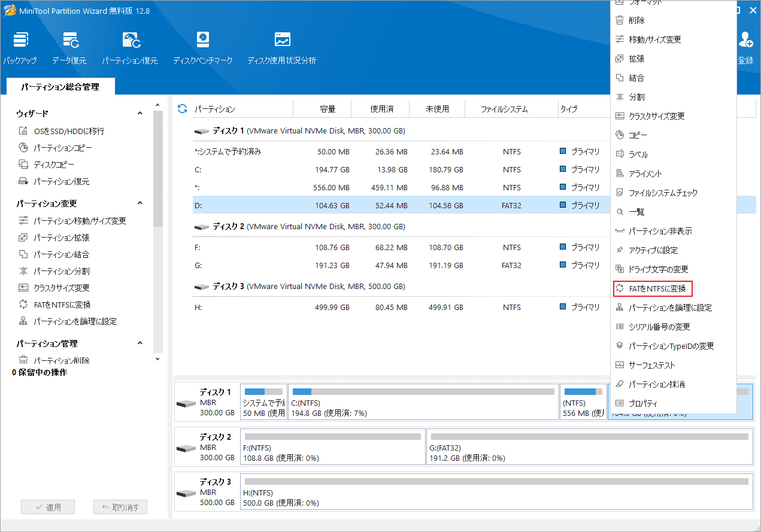Select ディスク 3 header row in list
The height and width of the screenshot is (532, 761).
(401, 286)
